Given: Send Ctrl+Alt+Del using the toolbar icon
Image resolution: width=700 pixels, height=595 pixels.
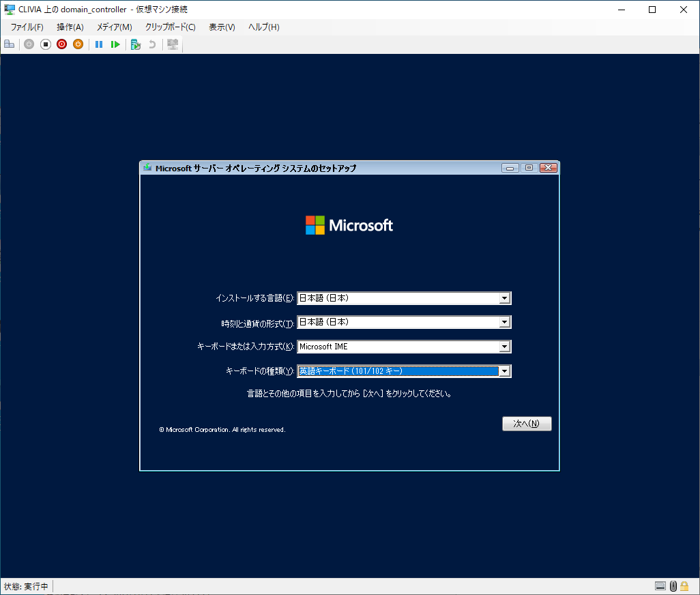Looking at the screenshot, I should click(10, 44).
